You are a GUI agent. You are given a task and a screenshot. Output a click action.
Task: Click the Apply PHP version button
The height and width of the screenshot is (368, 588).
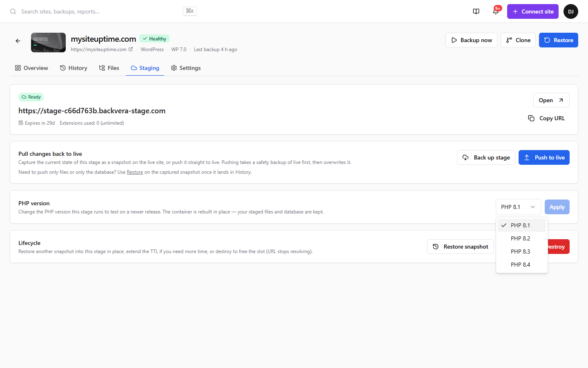pos(557,207)
